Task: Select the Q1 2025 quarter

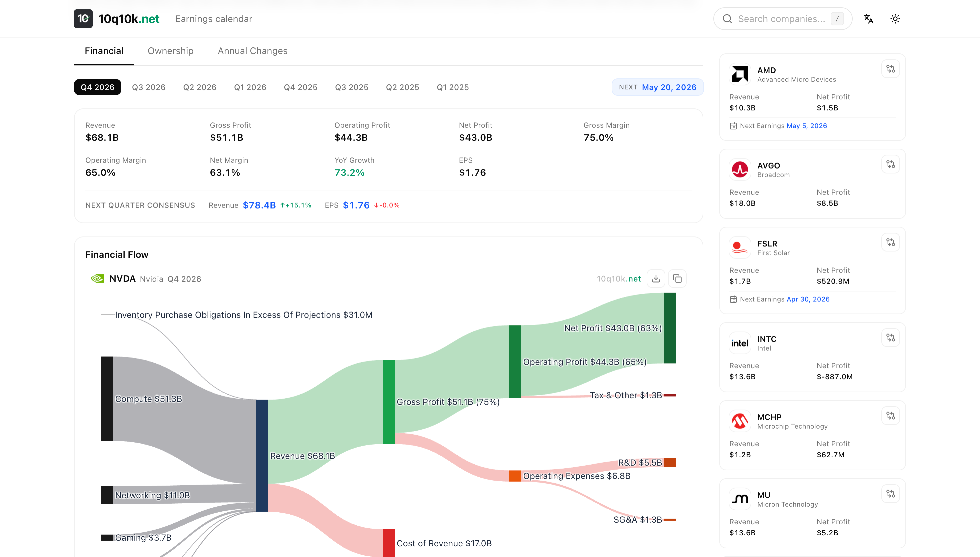Action: (453, 87)
